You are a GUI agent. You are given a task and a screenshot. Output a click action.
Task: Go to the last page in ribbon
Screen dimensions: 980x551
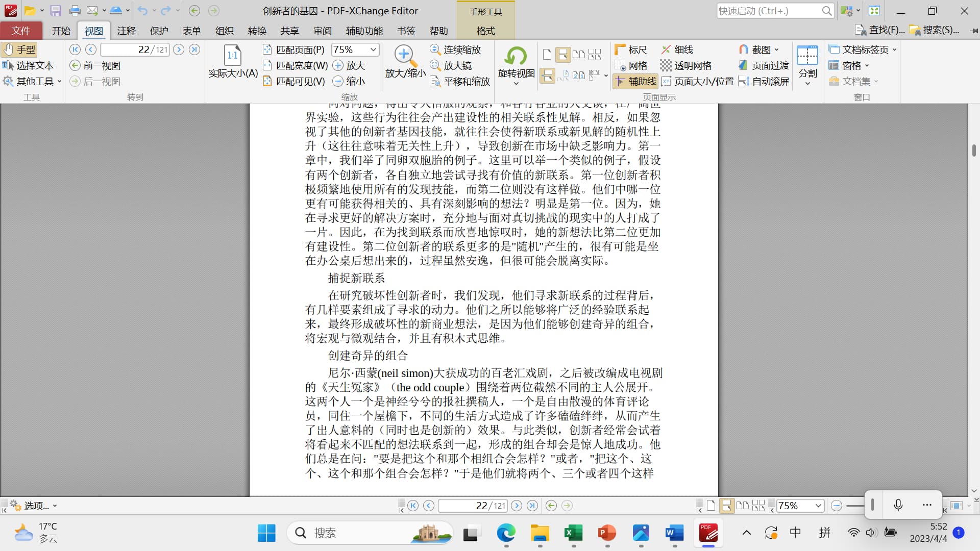pyautogui.click(x=194, y=49)
